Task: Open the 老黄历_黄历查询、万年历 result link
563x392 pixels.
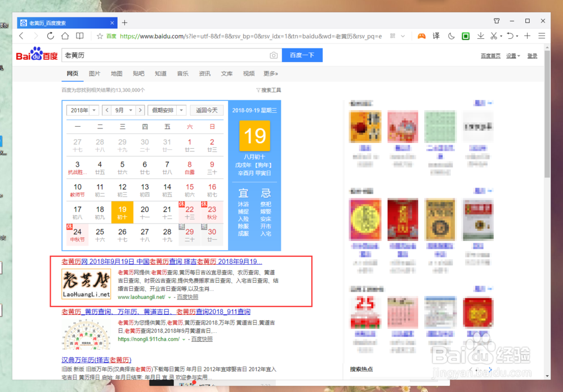Action: pos(156,311)
